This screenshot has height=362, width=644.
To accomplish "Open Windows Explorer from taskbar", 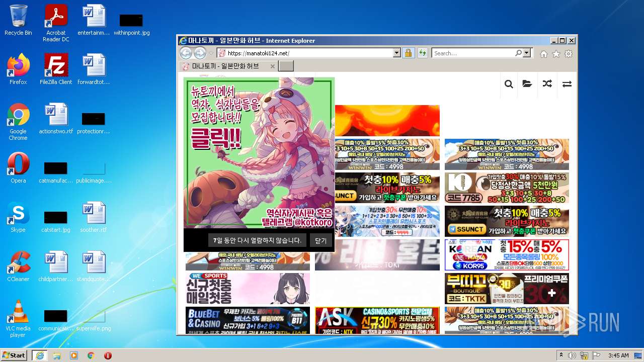I will coord(57,355).
